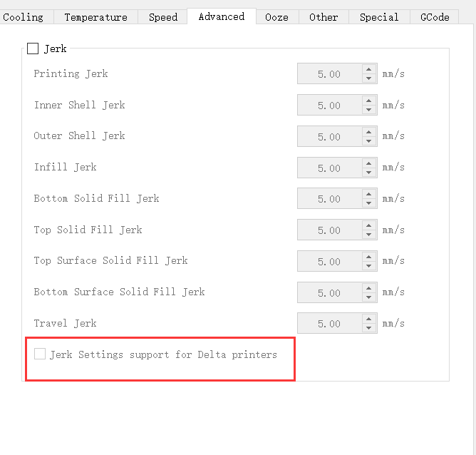Increase Top Surface Solid Fill Jerk
The image size is (476, 455).
[369, 257]
